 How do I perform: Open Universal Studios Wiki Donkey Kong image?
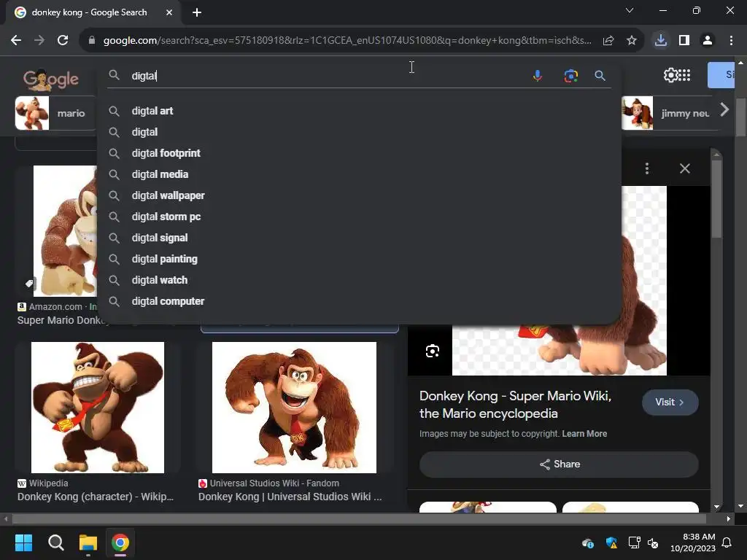click(294, 408)
